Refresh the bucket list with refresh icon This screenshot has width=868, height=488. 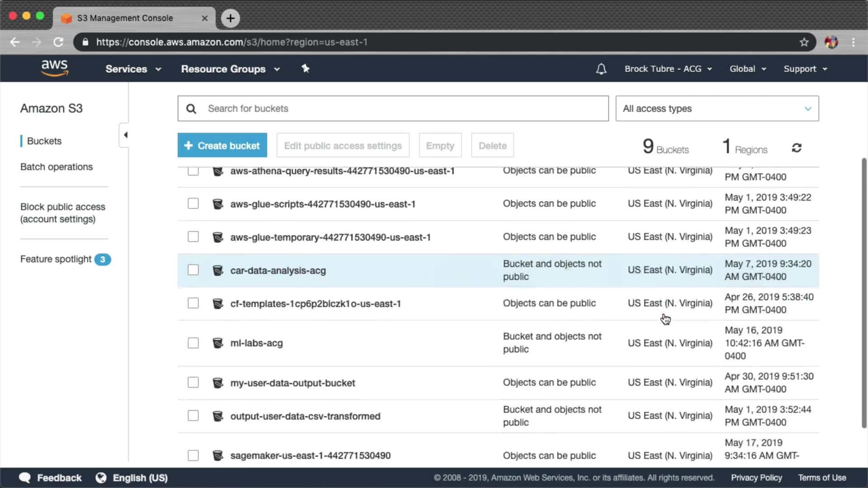click(x=797, y=148)
